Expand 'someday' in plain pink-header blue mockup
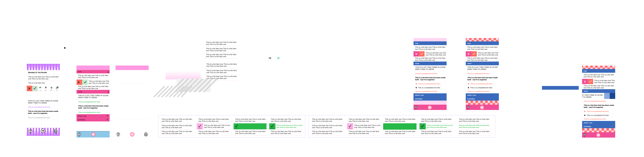The height and width of the screenshot is (157, 644). [x=430, y=99]
